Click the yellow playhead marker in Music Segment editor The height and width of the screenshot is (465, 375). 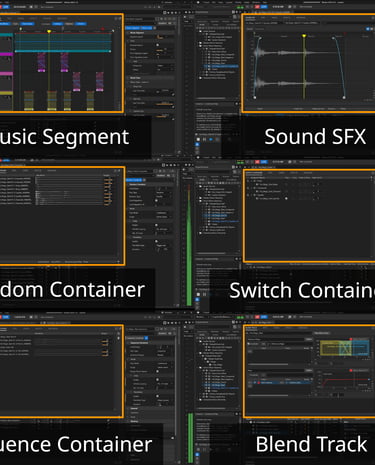tap(49, 31)
